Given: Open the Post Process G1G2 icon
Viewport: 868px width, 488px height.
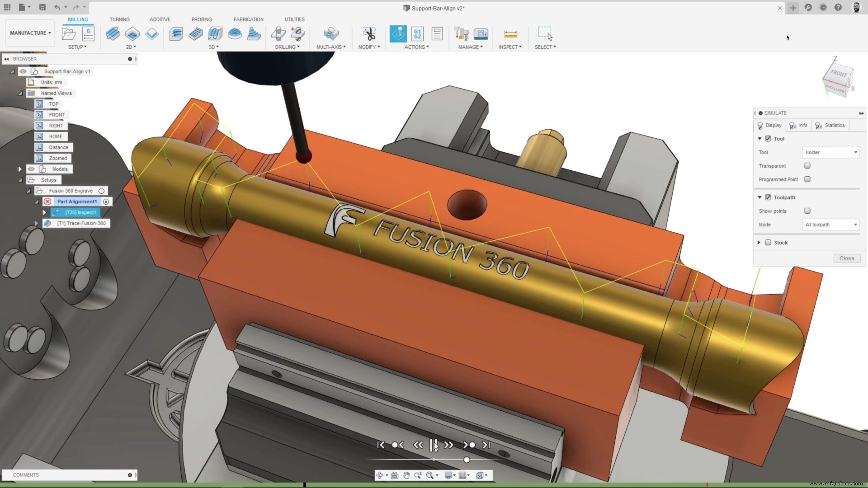Looking at the screenshot, I should click(x=417, y=33).
